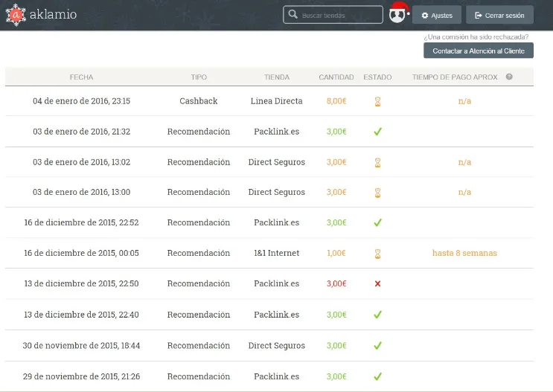
Task: Click n/a payment time in 13:00 row
Action: click(464, 192)
